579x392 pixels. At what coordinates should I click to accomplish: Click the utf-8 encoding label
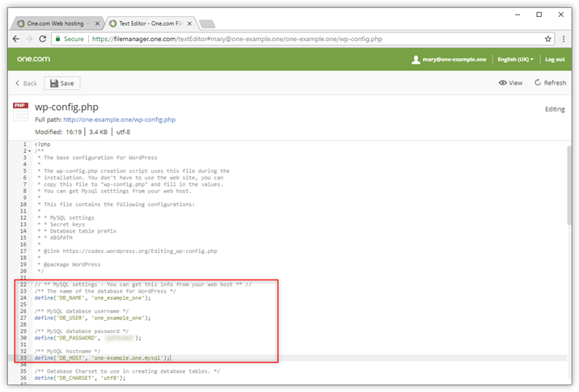[124, 132]
